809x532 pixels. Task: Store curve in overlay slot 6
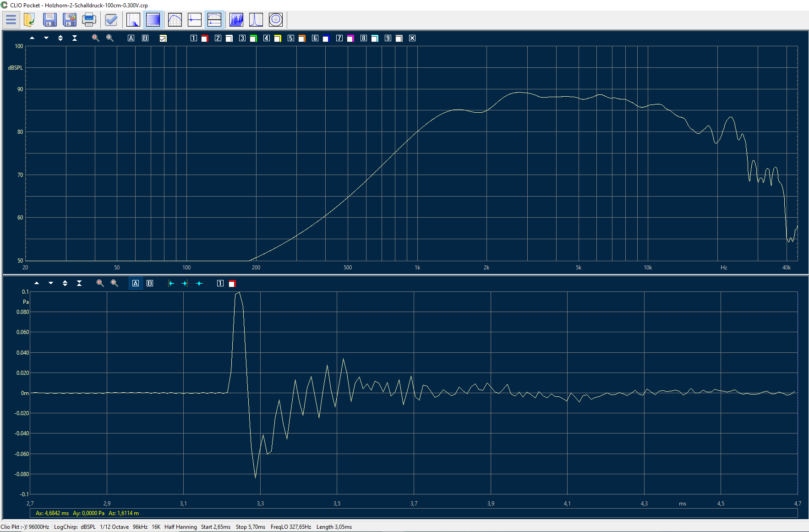pyautogui.click(x=315, y=38)
